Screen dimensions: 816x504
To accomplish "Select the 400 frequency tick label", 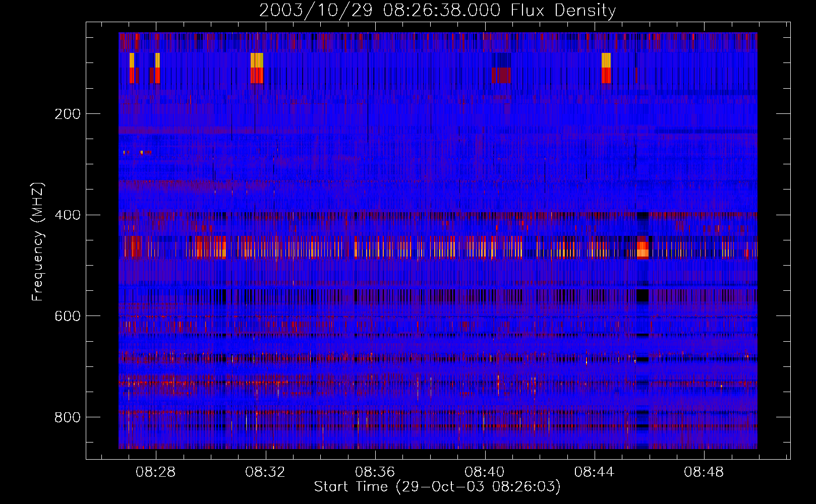I will pyautogui.click(x=68, y=215).
